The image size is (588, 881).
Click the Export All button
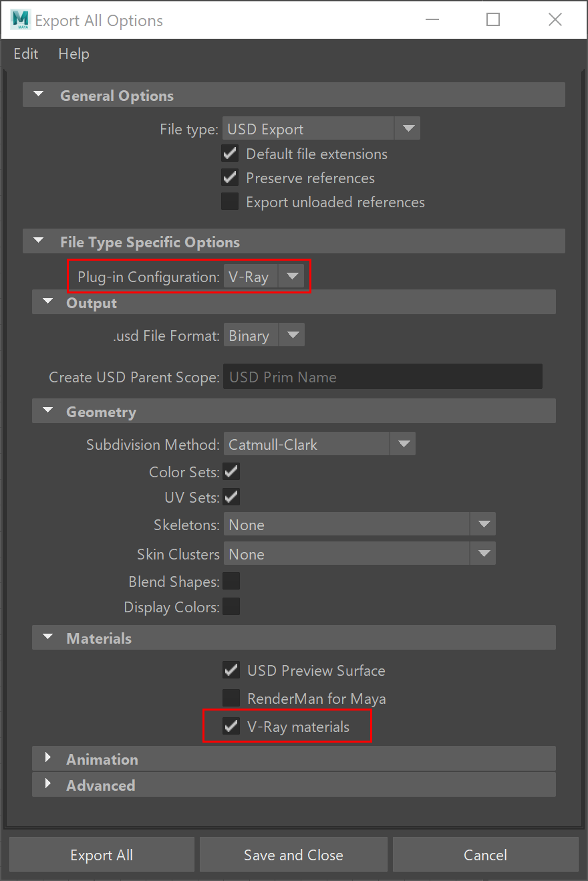click(x=102, y=855)
